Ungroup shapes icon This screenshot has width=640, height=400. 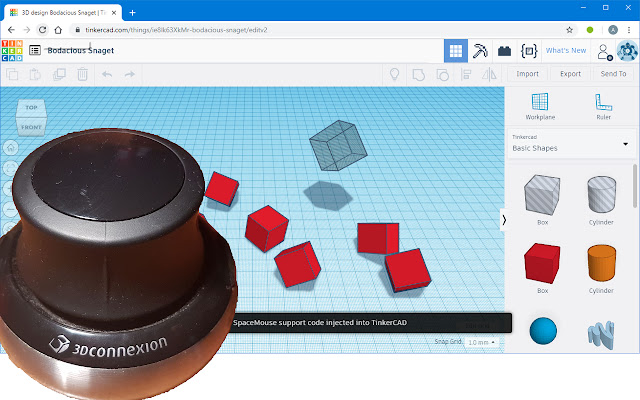tap(442, 74)
